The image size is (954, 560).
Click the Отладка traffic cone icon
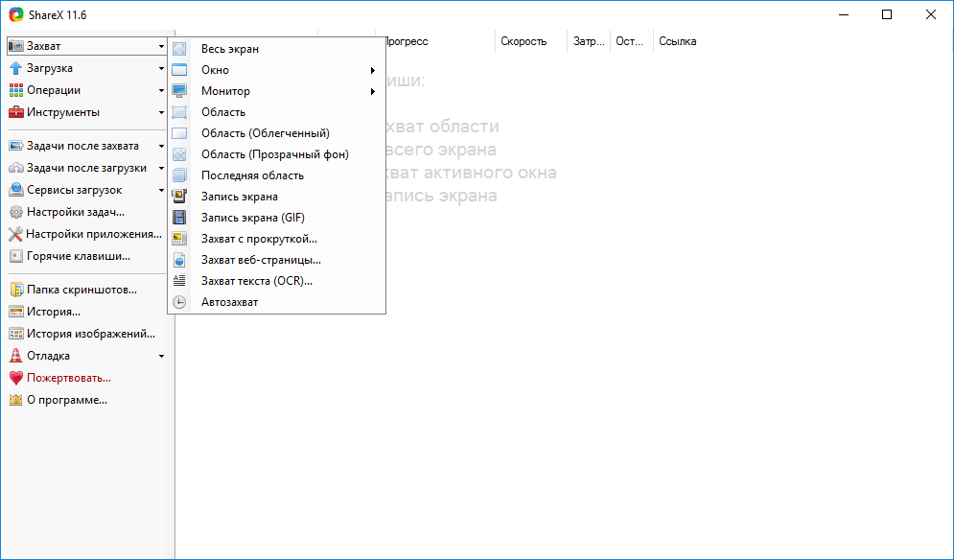(16, 356)
